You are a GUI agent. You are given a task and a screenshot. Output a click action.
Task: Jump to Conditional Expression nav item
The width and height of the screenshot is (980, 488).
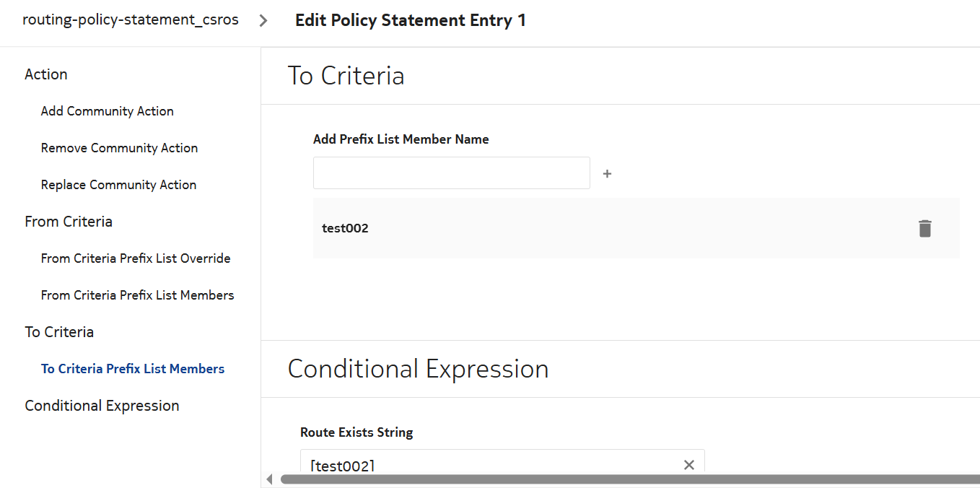pyautogui.click(x=102, y=406)
